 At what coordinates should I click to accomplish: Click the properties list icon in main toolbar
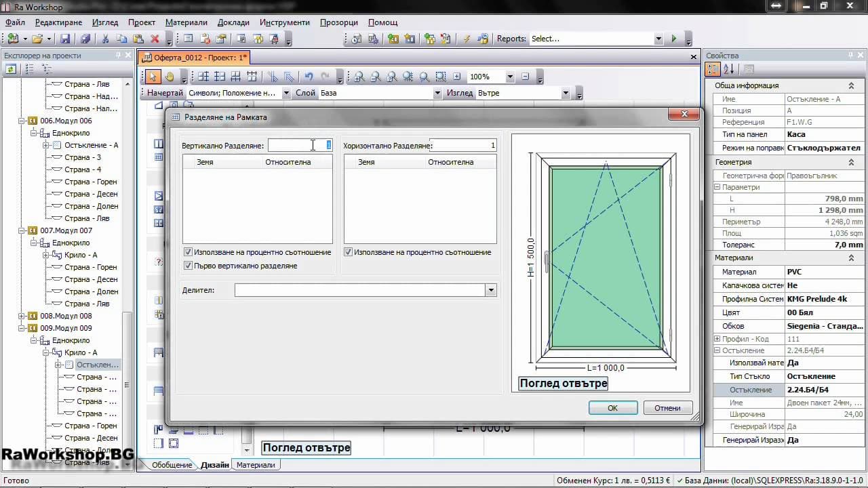pyautogui.click(x=188, y=39)
